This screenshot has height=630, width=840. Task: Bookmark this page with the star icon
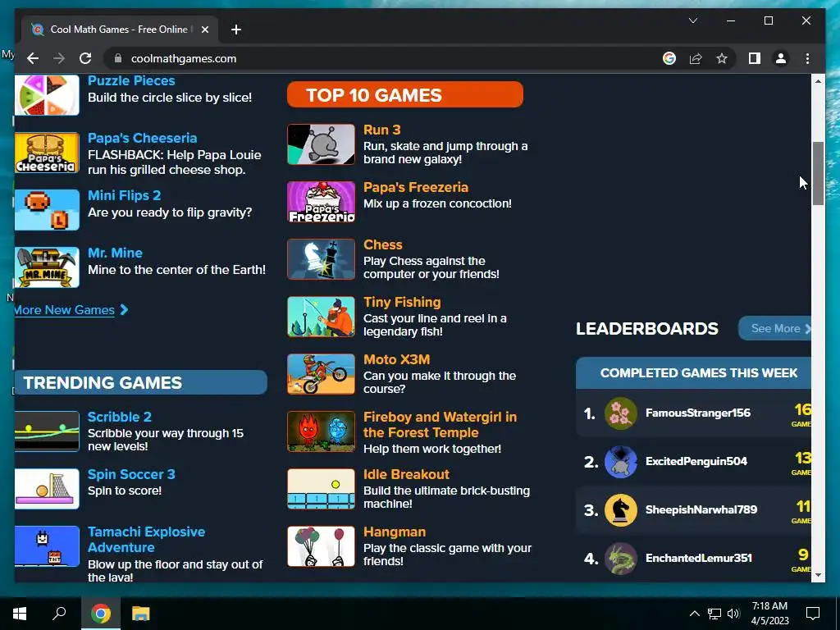[x=722, y=58]
